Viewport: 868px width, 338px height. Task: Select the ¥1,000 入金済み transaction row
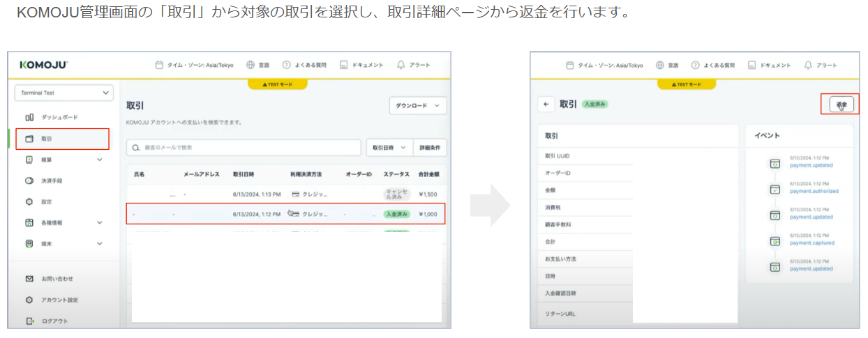click(x=285, y=214)
